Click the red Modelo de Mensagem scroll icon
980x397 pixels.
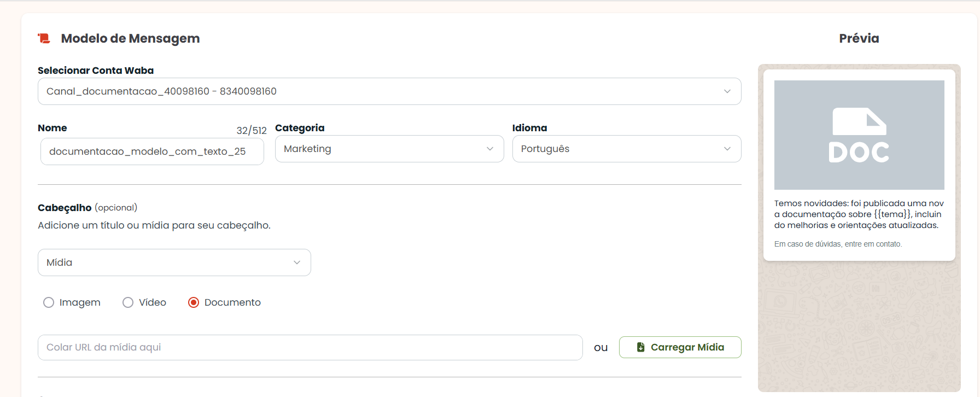point(44,38)
